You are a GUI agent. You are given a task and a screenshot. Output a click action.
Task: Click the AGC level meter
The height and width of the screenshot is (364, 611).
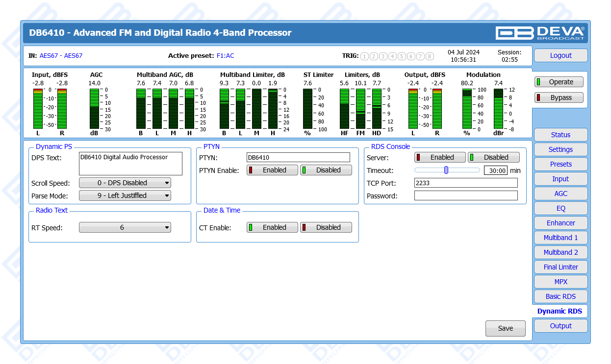coord(94,109)
